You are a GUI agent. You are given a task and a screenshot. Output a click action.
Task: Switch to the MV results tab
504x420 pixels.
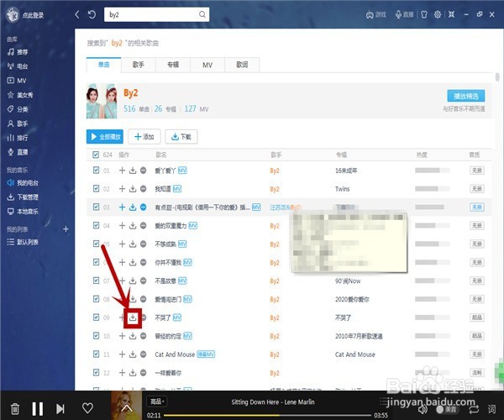(207, 65)
